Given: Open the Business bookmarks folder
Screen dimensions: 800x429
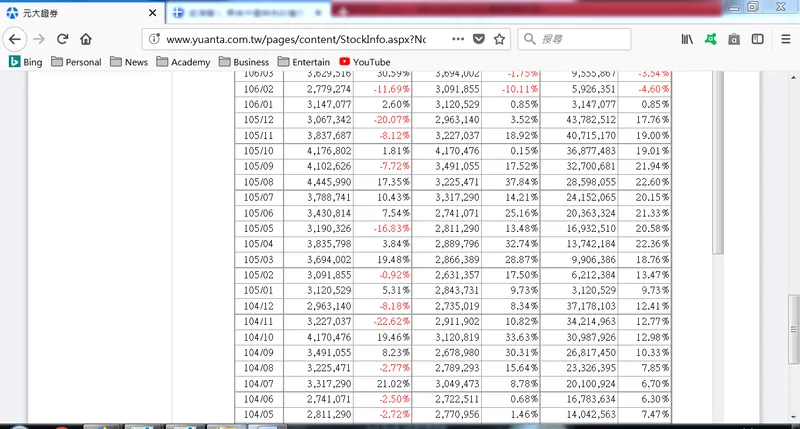Looking at the screenshot, I should [244, 62].
